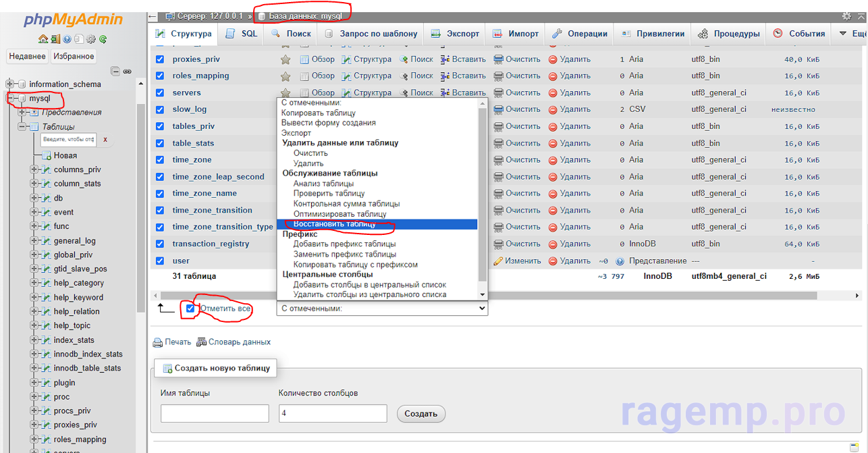Click the green reload navigation icon

103,39
